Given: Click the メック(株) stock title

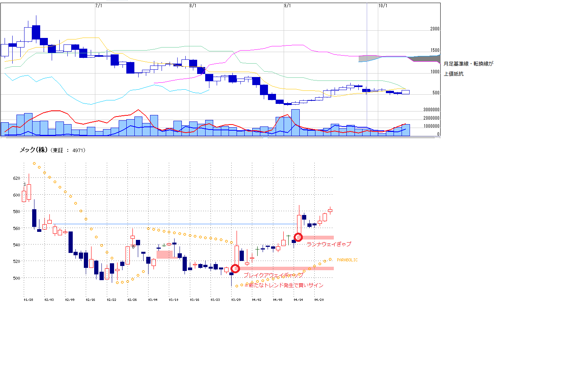Looking at the screenshot, I should 33,150.
